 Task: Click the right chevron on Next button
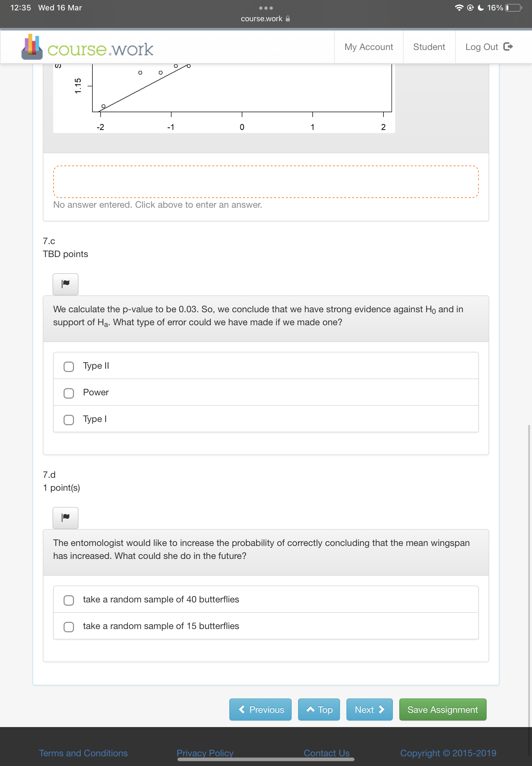[383, 710]
